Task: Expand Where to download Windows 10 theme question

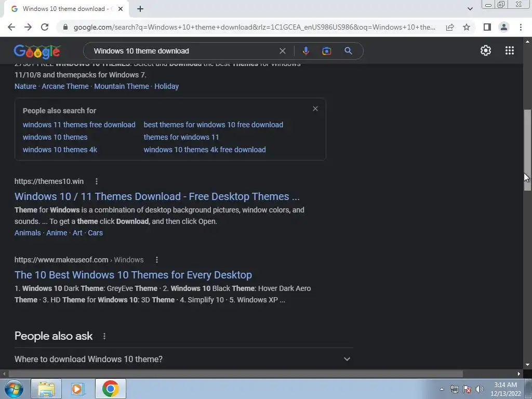Action: (x=183, y=359)
